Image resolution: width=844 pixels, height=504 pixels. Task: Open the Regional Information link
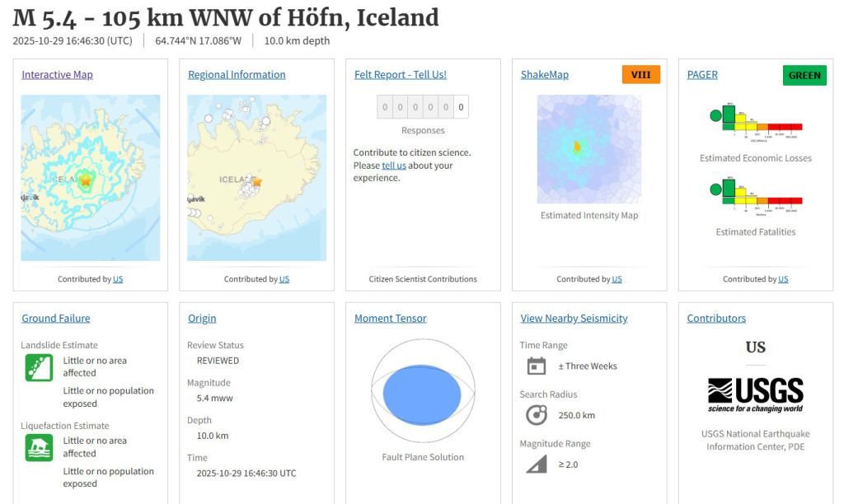(x=237, y=75)
